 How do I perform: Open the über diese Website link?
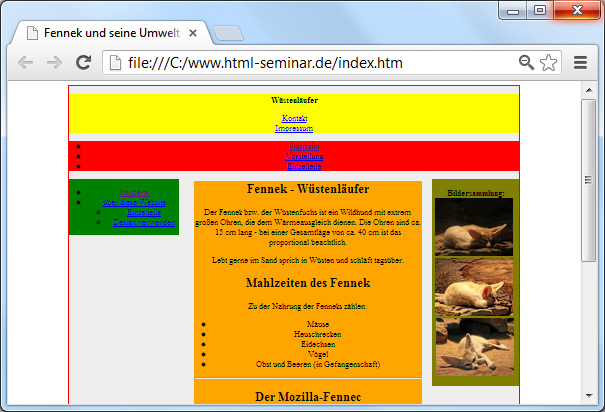click(x=134, y=202)
